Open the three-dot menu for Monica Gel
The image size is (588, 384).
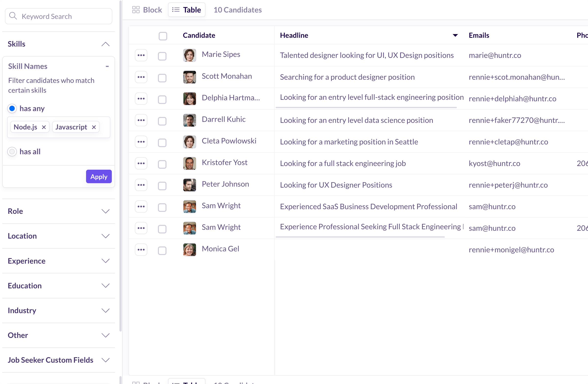pos(141,250)
